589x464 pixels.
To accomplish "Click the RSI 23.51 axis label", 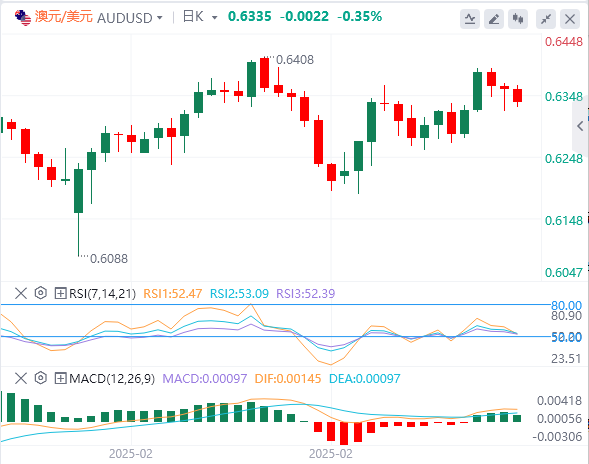I will click(x=566, y=359).
